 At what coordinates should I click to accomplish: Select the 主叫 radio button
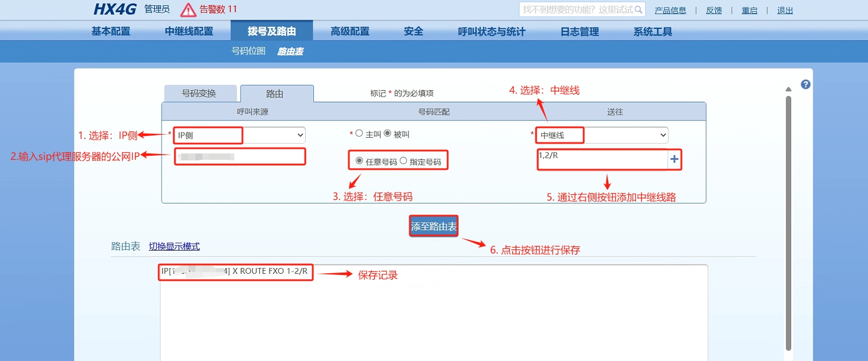359,134
